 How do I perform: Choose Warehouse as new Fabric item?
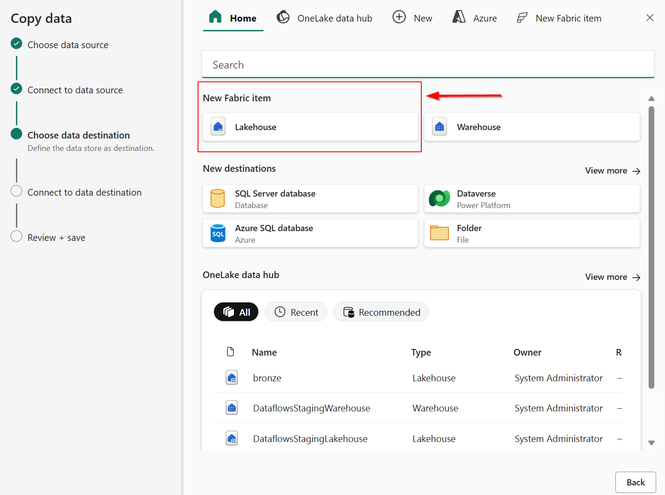click(532, 127)
